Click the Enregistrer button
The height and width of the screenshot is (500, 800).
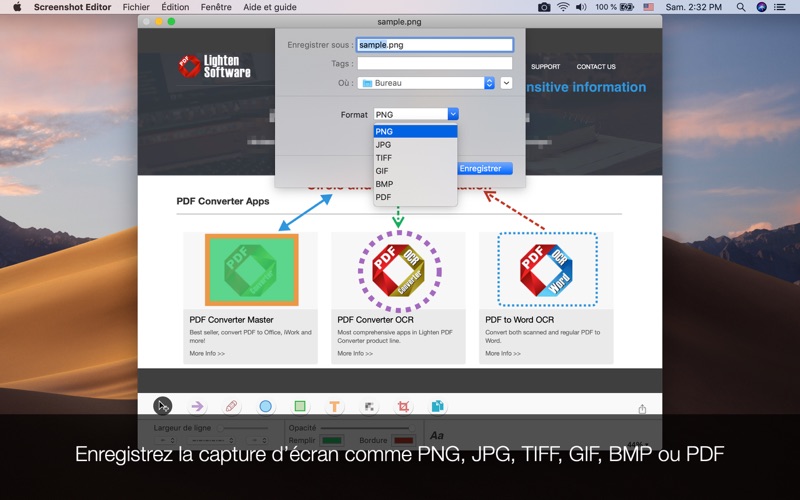(485, 168)
